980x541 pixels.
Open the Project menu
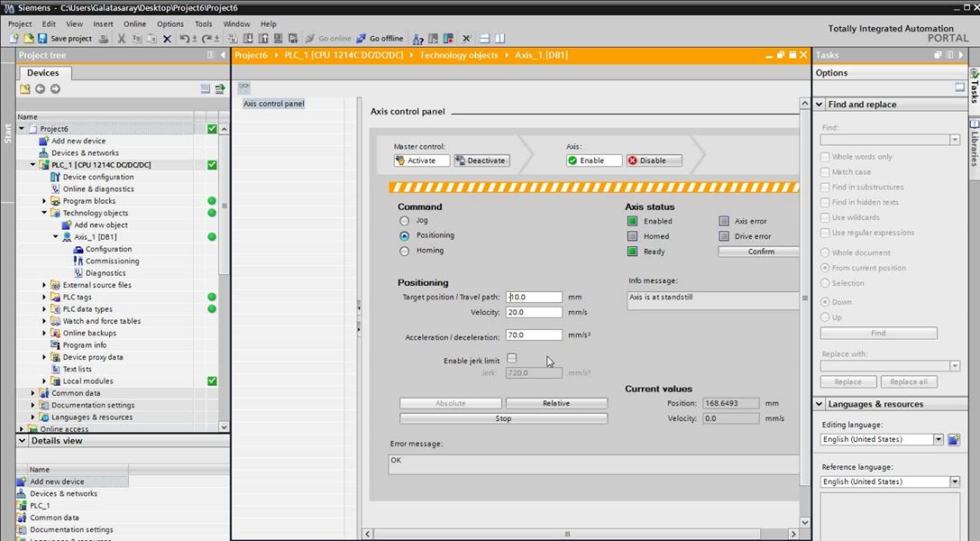(20, 23)
